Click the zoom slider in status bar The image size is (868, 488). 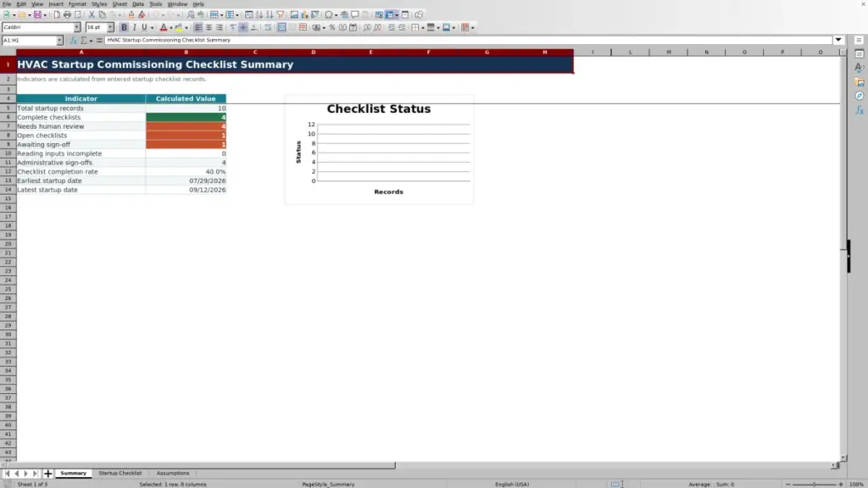(814, 484)
